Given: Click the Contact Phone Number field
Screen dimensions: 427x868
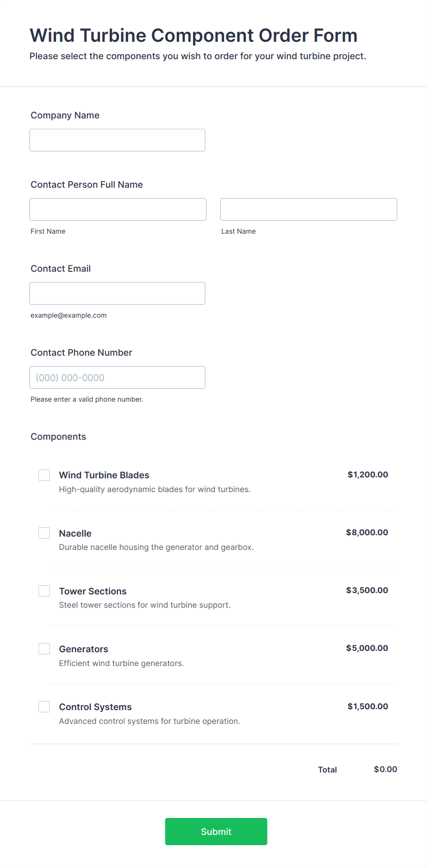Looking at the screenshot, I should pos(118,377).
